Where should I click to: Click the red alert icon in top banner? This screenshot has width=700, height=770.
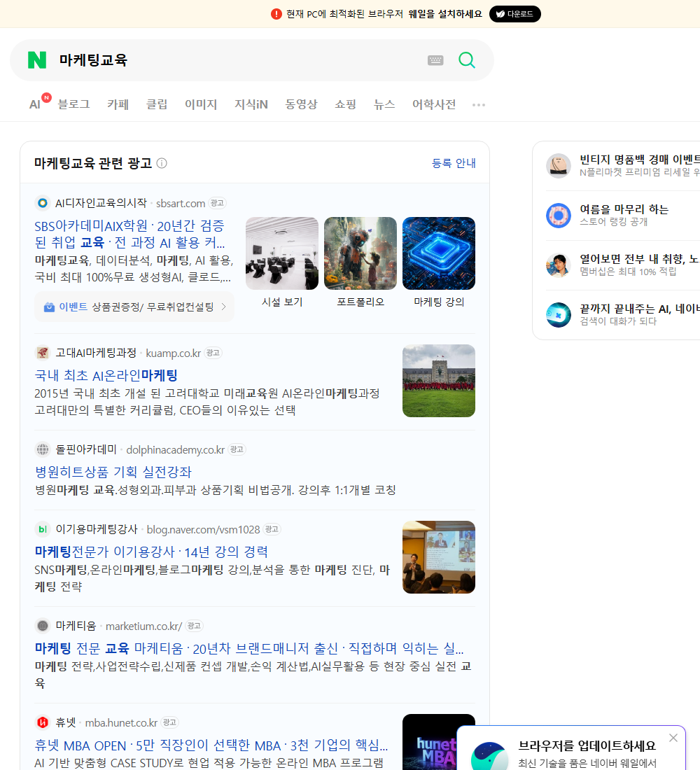[276, 14]
